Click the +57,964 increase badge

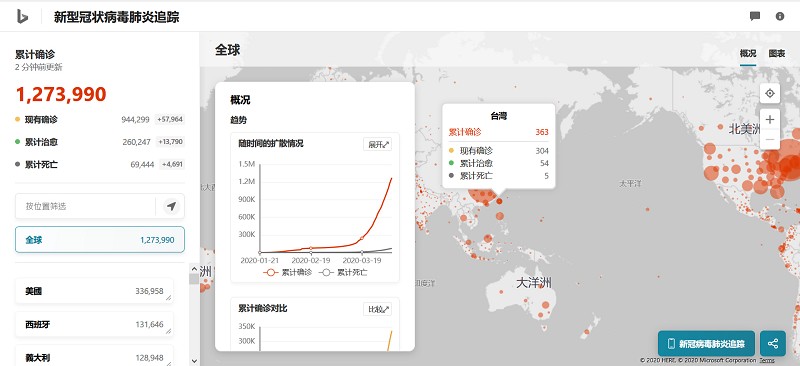(170, 119)
